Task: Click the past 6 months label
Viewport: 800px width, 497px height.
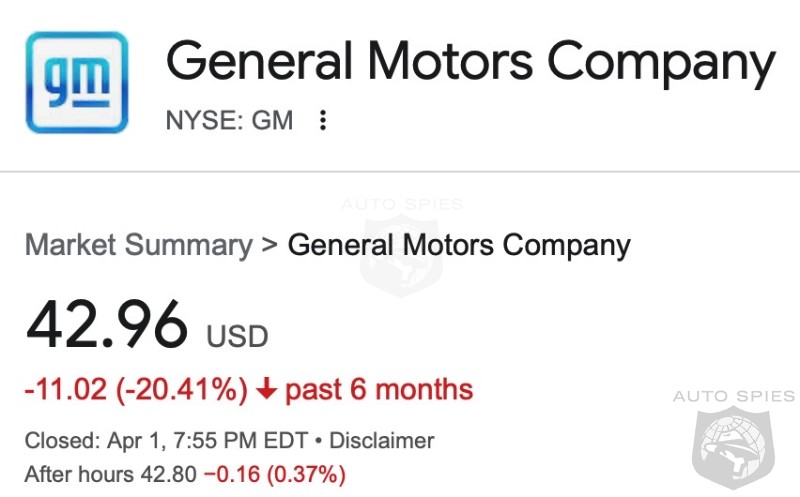Action: pos(379,390)
